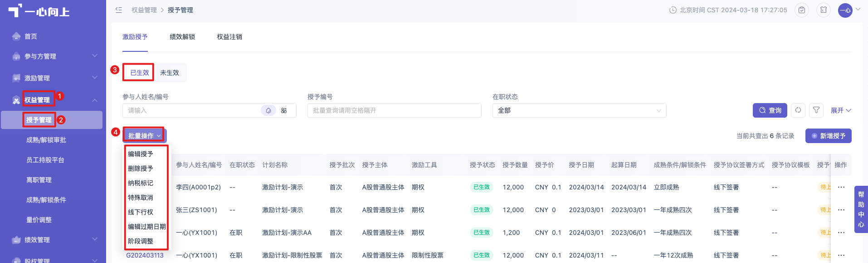Screen dimensions: 868x263
Task: Switch to the 激励授予 tab
Action: (x=135, y=37)
